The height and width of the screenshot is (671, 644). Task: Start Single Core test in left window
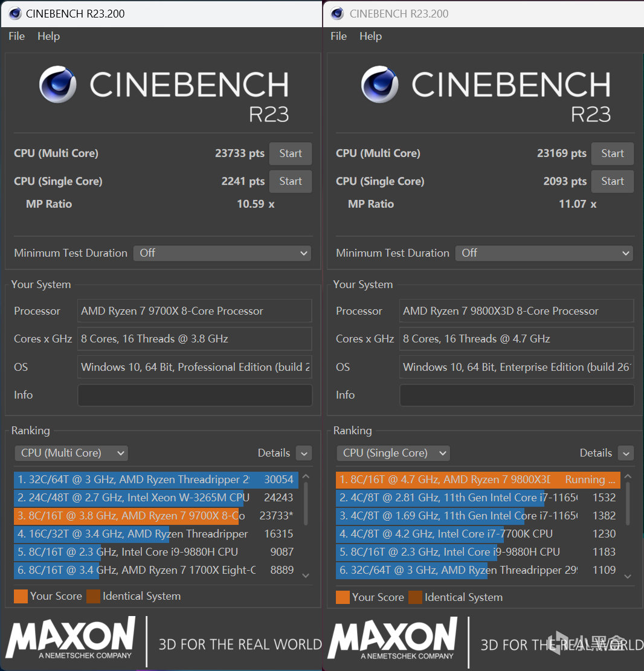pos(290,181)
